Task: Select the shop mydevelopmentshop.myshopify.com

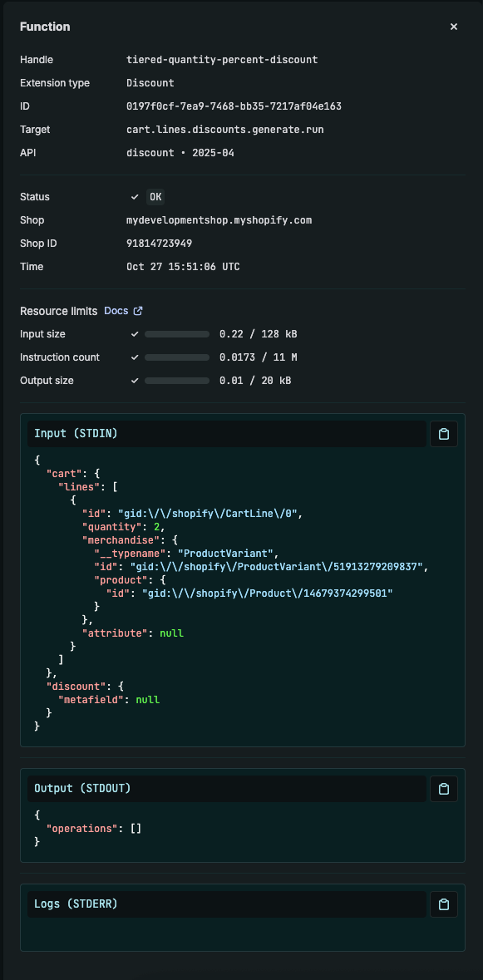Action: (219, 220)
